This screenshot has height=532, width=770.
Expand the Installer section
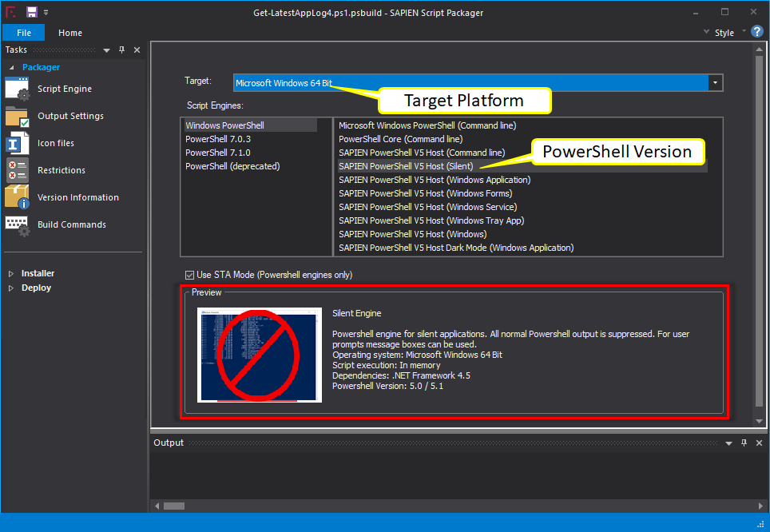click(x=11, y=274)
